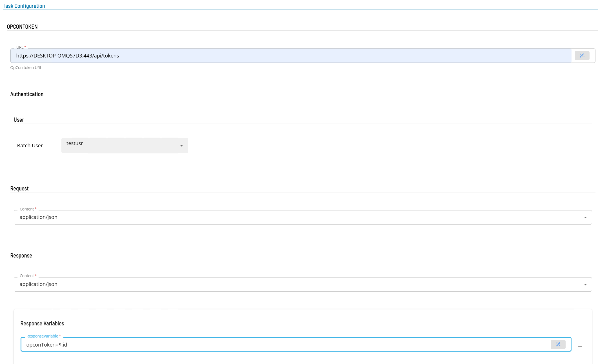The image size is (598, 364).
Task: Expand the Response Content dropdown arrow
Action: 585,285
